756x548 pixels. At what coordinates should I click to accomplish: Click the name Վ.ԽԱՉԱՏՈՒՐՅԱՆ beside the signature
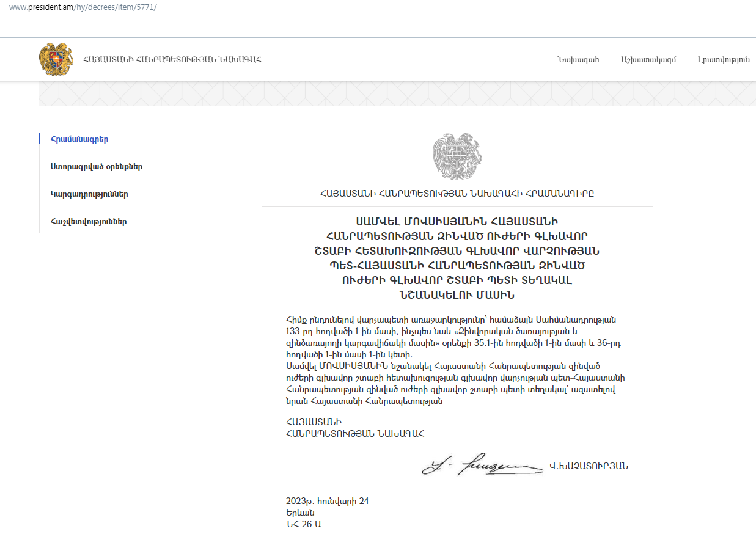click(589, 466)
